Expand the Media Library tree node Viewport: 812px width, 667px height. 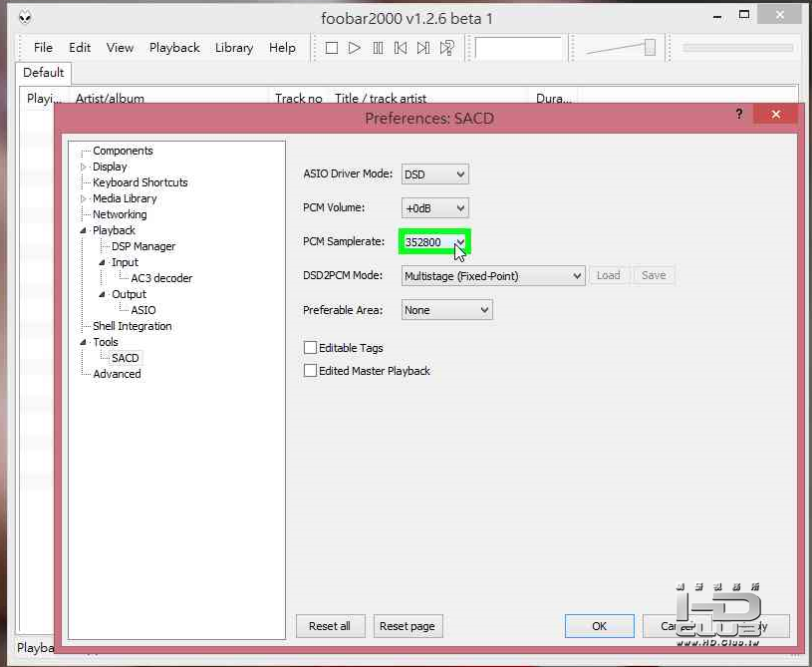click(83, 198)
